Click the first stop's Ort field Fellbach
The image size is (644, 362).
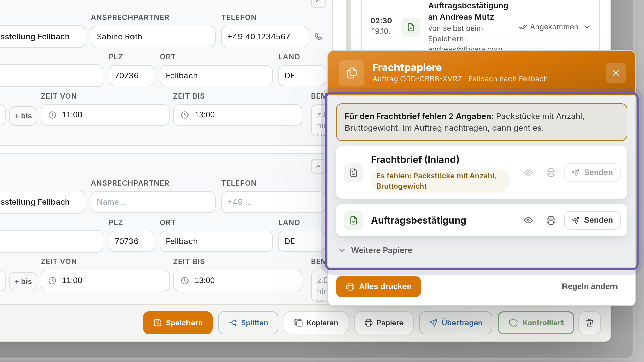pyautogui.click(x=216, y=76)
